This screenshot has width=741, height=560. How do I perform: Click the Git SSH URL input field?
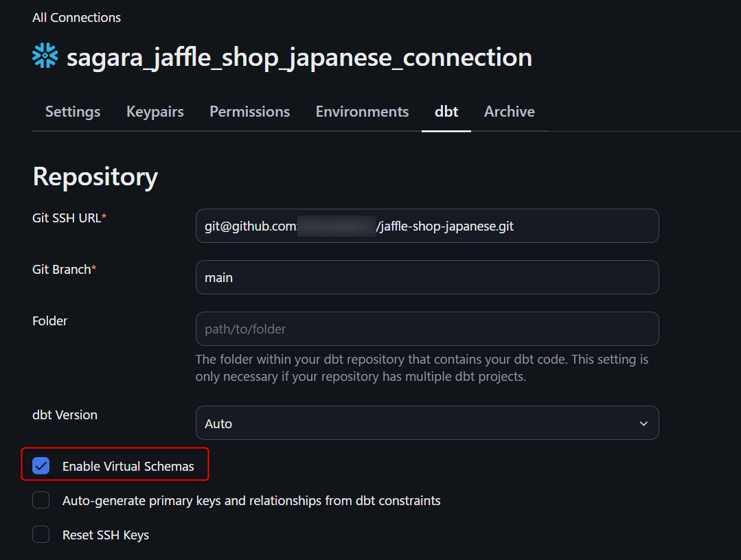(427, 226)
